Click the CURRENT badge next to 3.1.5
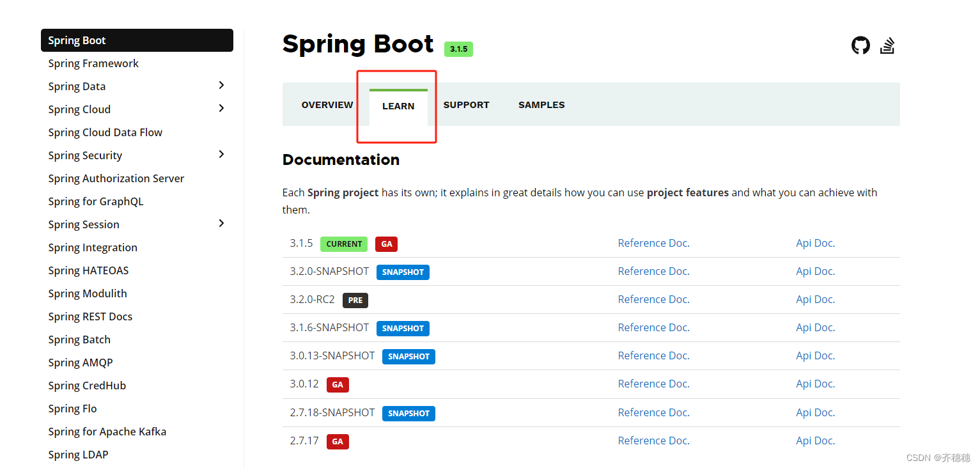Screen dimensions: 980x468 344,244
